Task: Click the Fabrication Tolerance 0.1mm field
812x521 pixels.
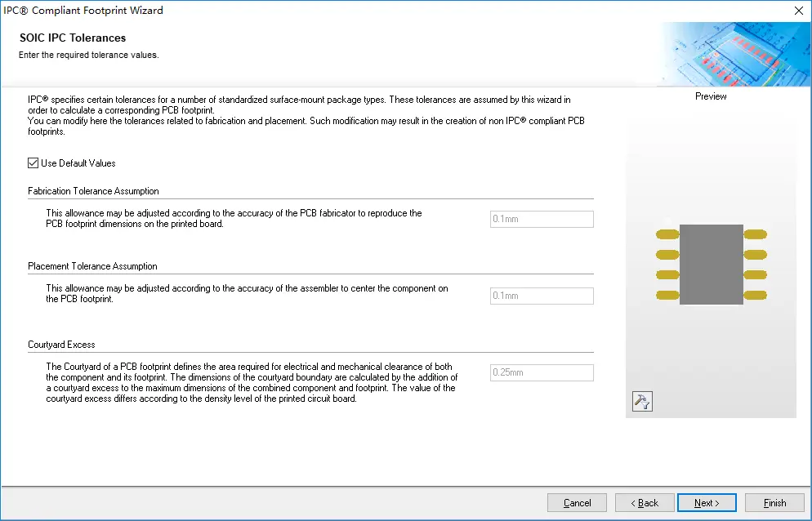Action: 541,219
